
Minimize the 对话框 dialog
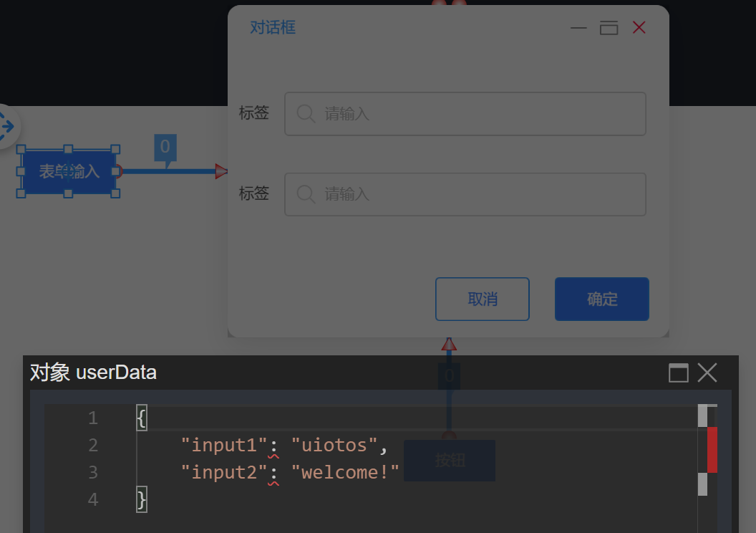coord(578,28)
